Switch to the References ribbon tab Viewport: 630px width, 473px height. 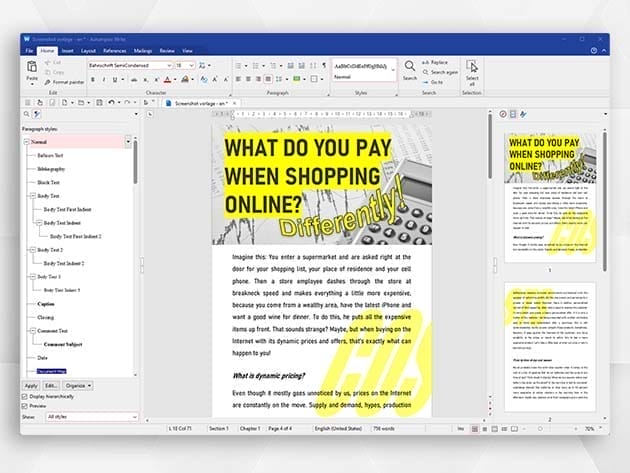(x=114, y=49)
